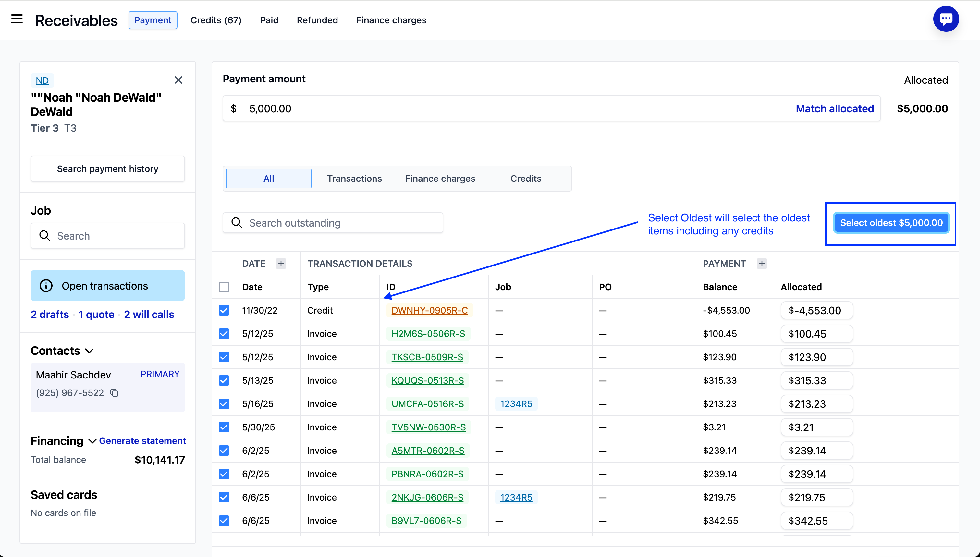The width and height of the screenshot is (980, 557).
Task: Uncheck the B9VL7-0606R-S invoice row
Action: 224,521
